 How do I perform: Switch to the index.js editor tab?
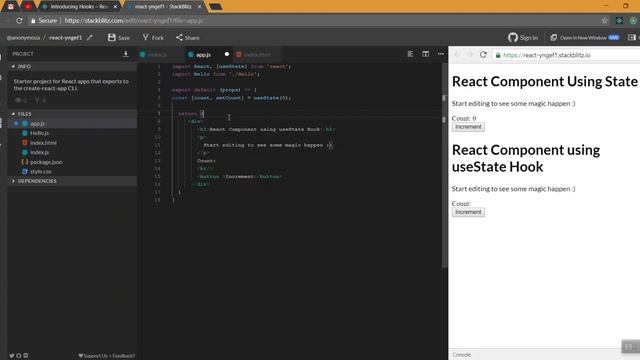(x=157, y=54)
